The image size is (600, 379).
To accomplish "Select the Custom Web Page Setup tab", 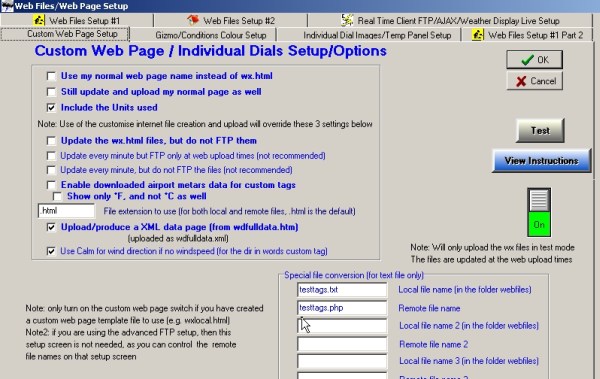I will point(65,34).
